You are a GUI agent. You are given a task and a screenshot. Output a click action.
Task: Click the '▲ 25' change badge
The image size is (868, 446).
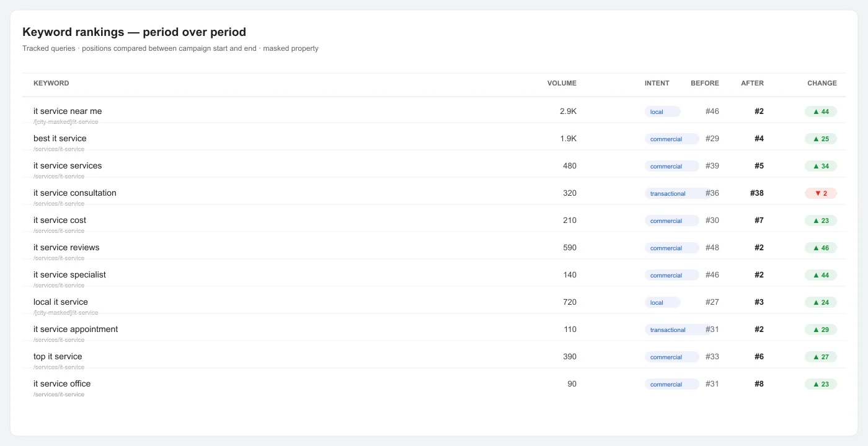click(x=821, y=139)
